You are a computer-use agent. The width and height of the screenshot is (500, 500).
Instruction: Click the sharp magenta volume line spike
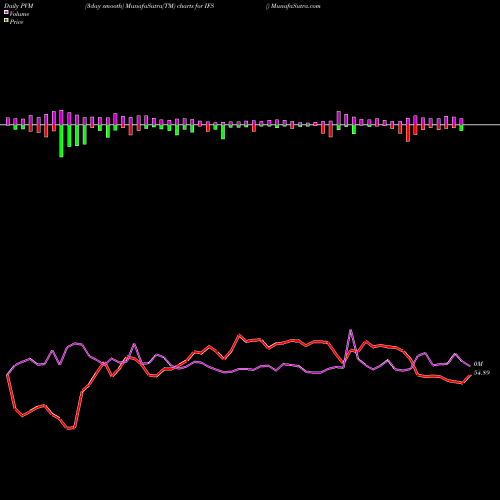point(350,330)
